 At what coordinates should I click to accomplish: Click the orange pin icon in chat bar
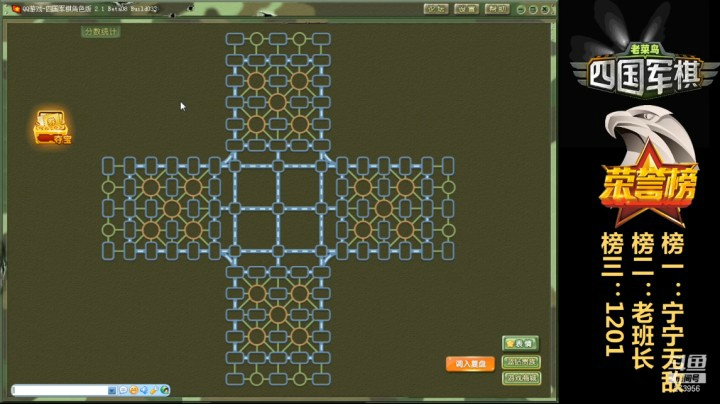(154, 390)
